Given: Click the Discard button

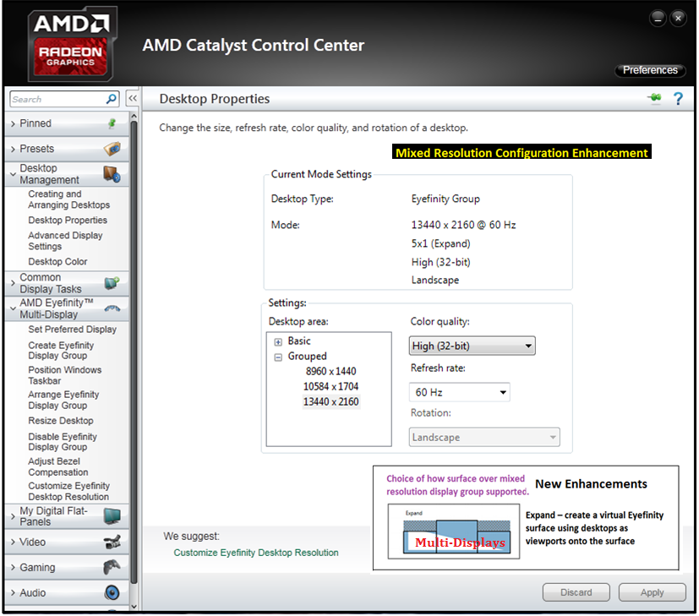Looking at the screenshot, I should 576,592.
